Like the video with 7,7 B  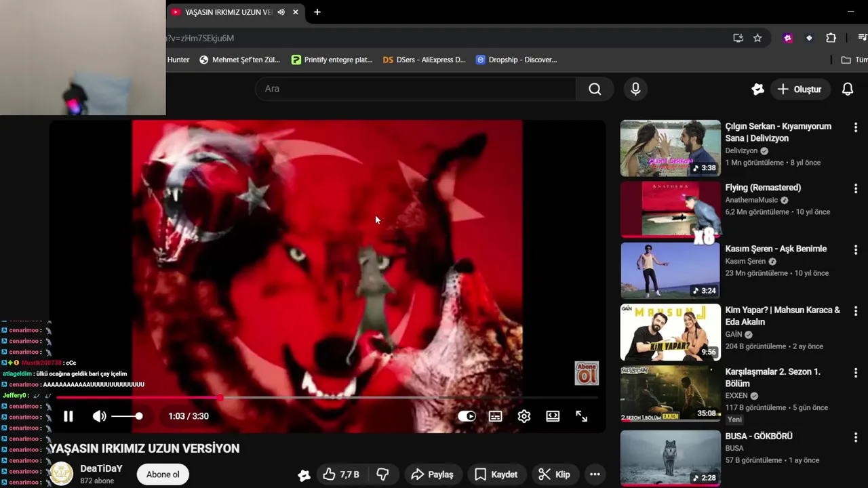[x=341, y=474]
